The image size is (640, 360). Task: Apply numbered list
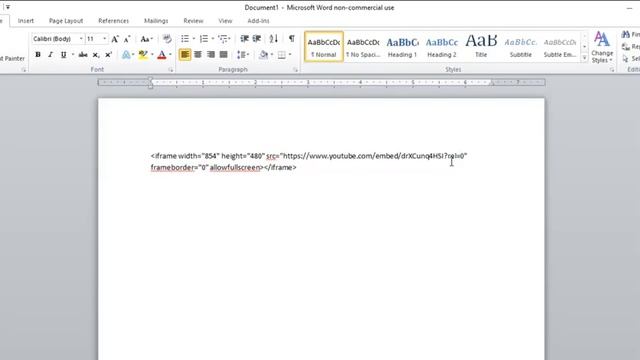204,39
